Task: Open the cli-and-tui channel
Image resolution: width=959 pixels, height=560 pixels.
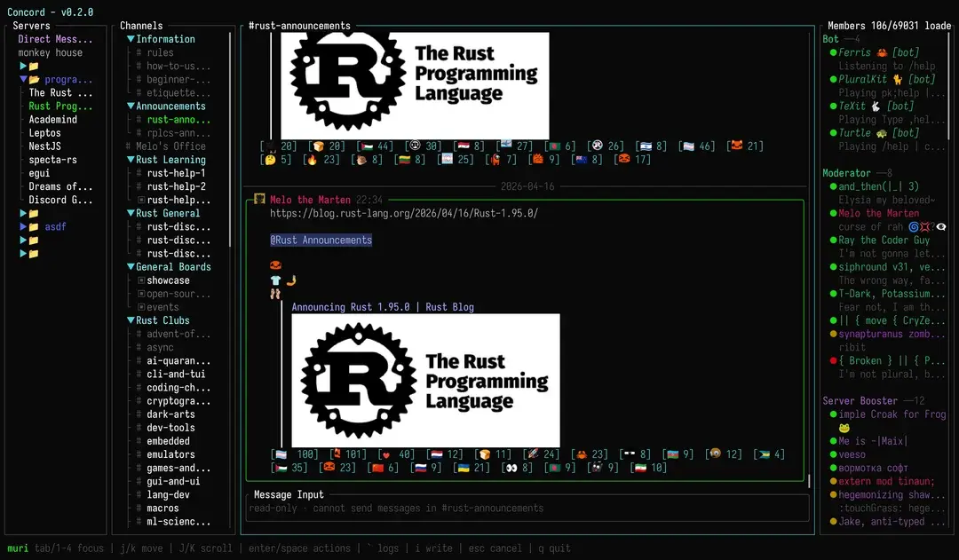Action: point(176,375)
